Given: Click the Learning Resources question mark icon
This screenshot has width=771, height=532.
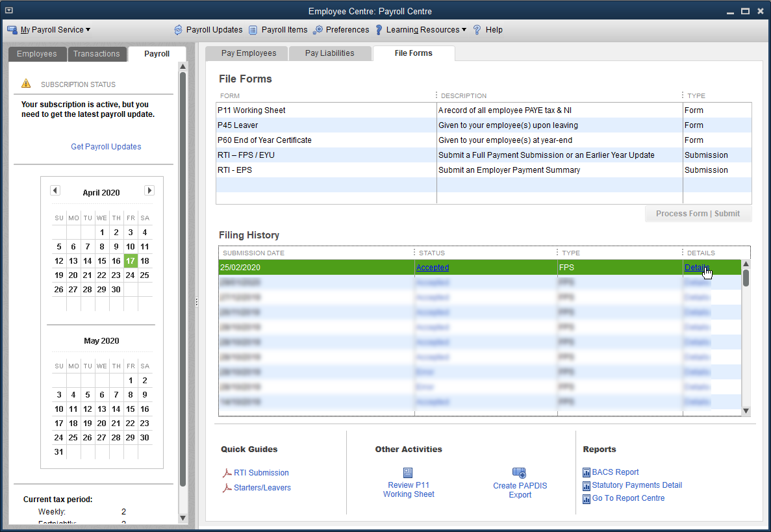Looking at the screenshot, I should 379,30.
